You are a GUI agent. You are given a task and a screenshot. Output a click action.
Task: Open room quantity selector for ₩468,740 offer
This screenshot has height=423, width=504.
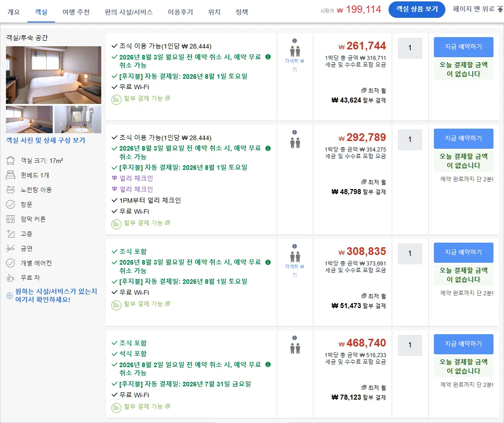(x=410, y=345)
